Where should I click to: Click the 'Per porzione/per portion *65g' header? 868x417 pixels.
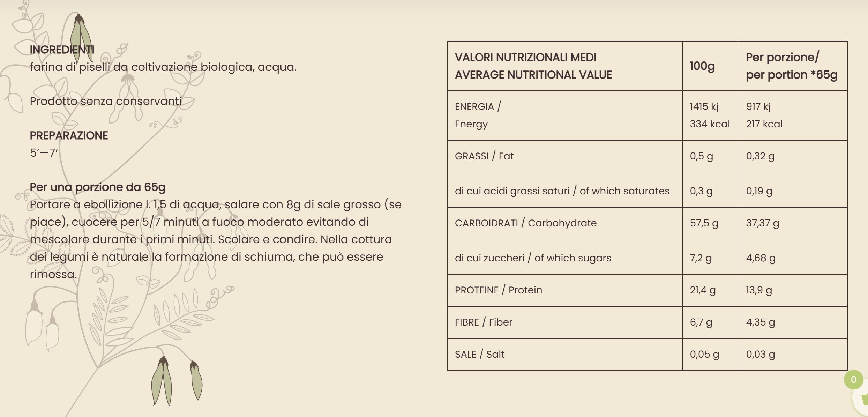pos(791,66)
